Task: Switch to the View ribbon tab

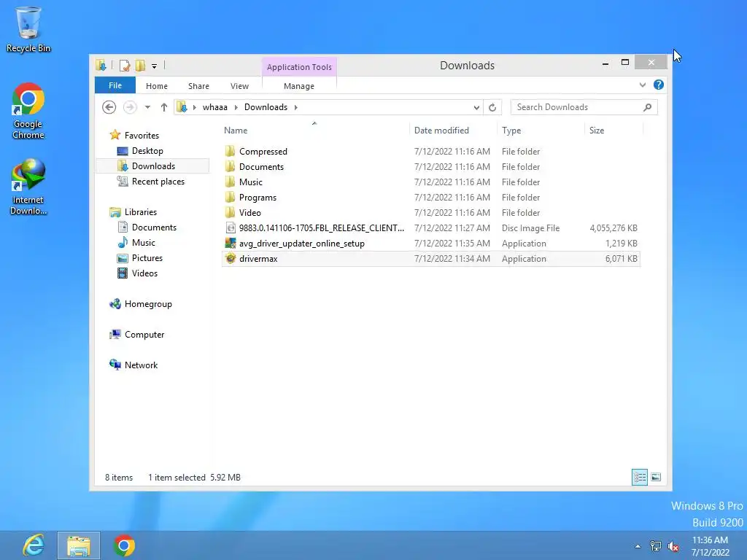Action: click(239, 86)
